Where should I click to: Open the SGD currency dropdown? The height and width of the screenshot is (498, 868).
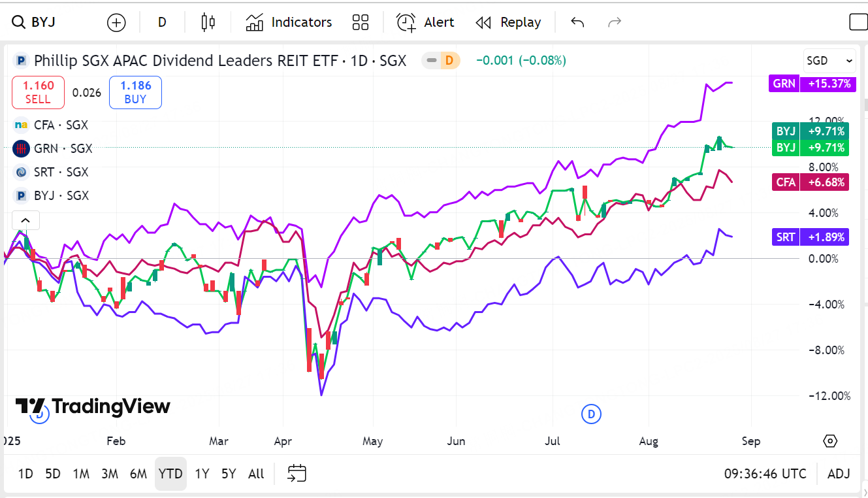[x=829, y=61]
